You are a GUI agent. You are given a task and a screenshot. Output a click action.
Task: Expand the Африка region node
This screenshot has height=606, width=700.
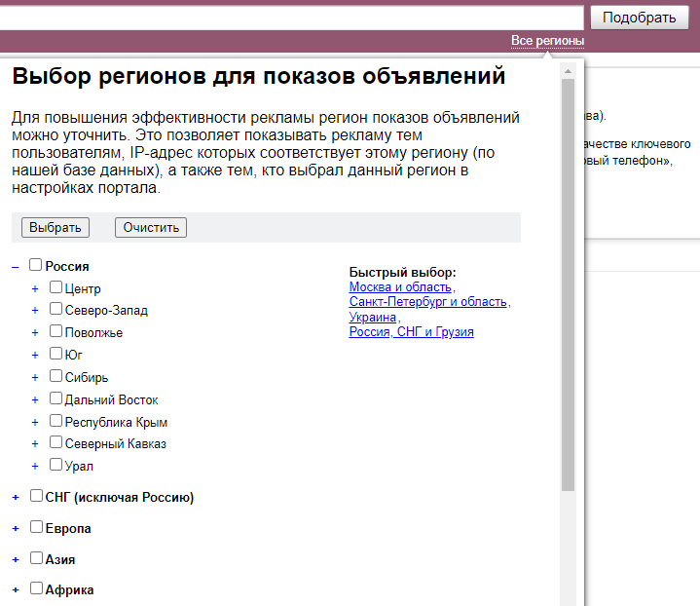click(16, 590)
